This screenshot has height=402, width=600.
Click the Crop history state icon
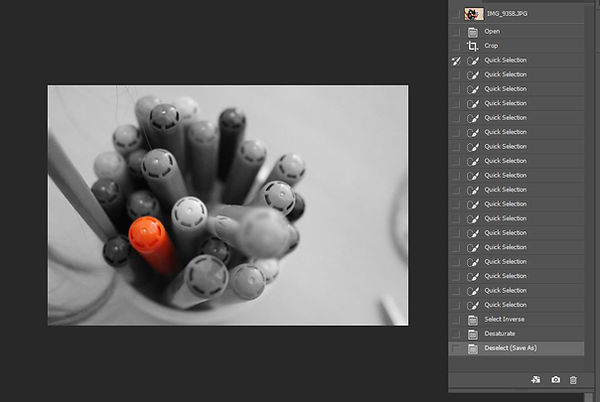pyautogui.click(x=473, y=46)
